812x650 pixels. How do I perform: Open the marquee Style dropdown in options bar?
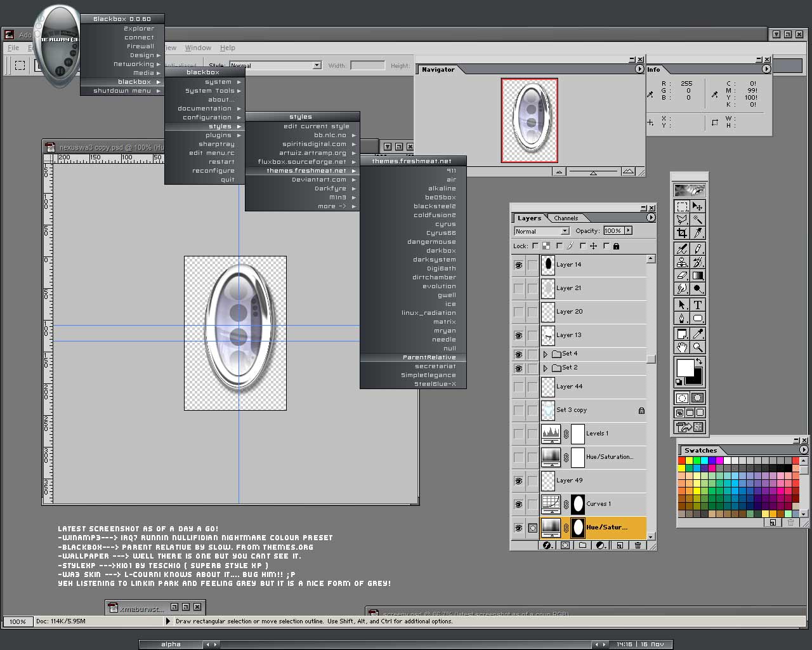coord(275,65)
